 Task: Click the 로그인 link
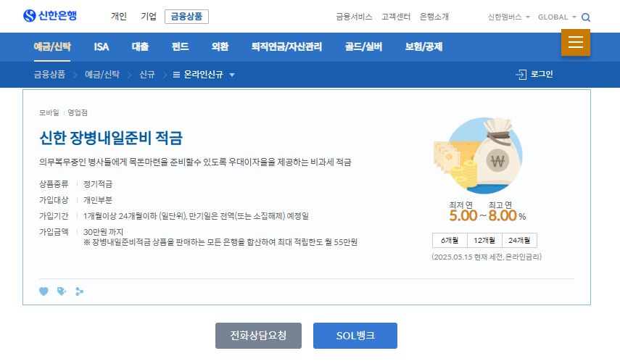(x=541, y=74)
